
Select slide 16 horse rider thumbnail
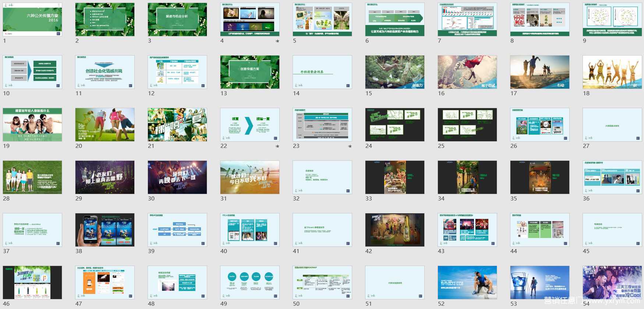click(467, 72)
